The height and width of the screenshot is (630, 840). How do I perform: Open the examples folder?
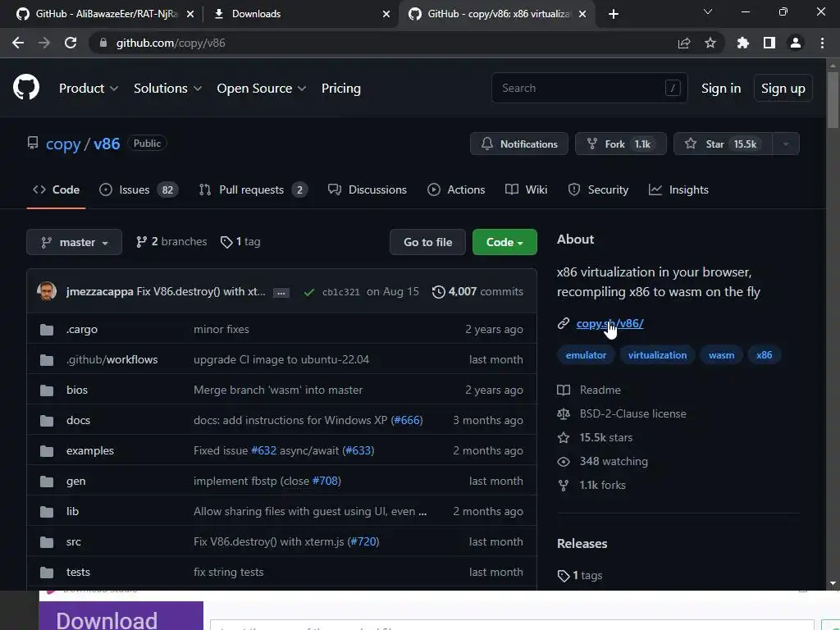[90, 451]
